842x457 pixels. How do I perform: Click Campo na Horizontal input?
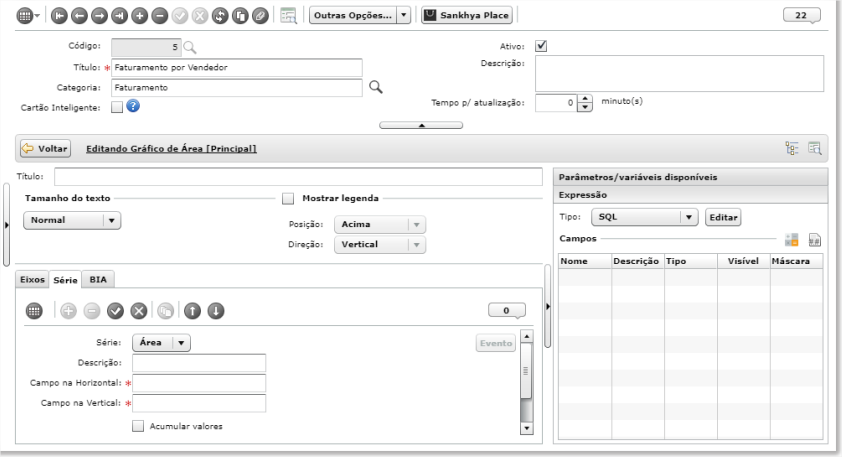click(x=199, y=383)
